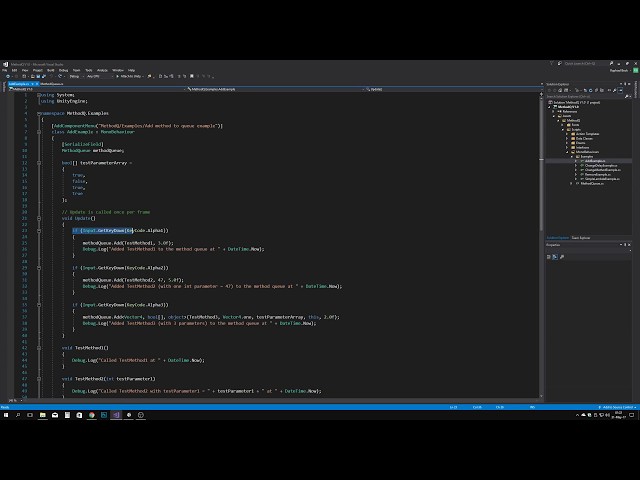Image resolution: width=640 pixels, height=480 pixels.
Task: Open the Tools menu
Action: click(x=89, y=70)
